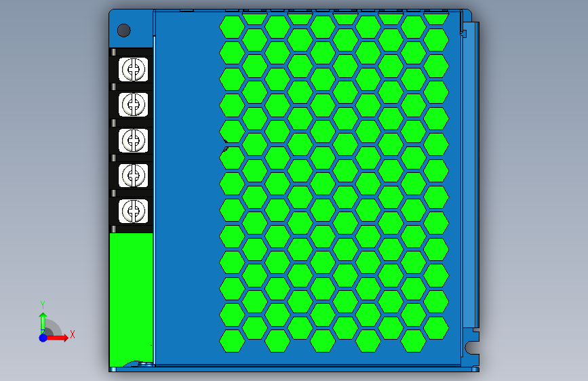
Task: Select the topmost terminal screw
Action: [x=133, y=69]
